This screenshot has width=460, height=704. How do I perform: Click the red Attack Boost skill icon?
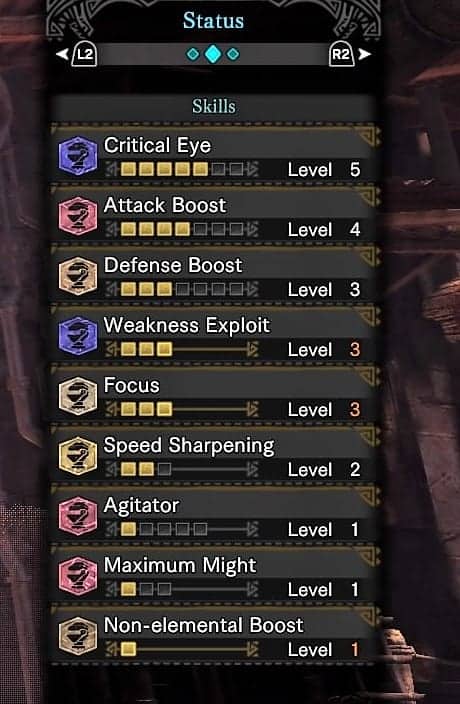(78, 216)
